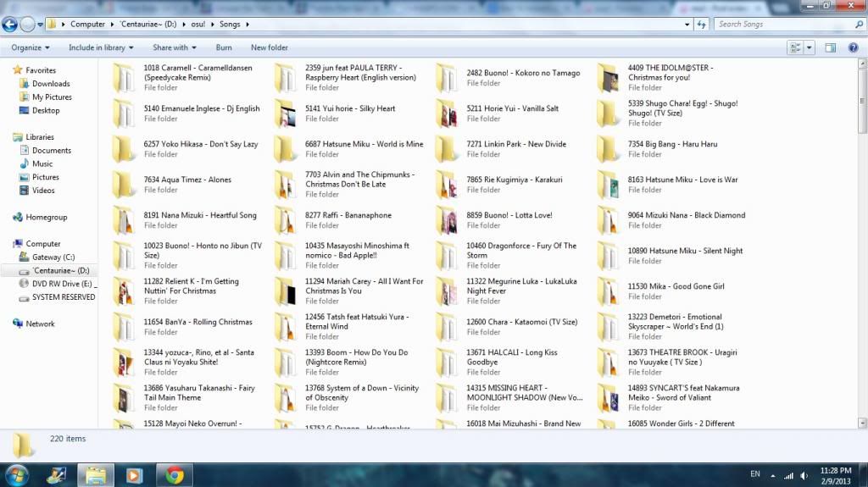Open Desktop in Favorites
The height and width of the screenshot is (487, 868).
click(x=46, y=110)
